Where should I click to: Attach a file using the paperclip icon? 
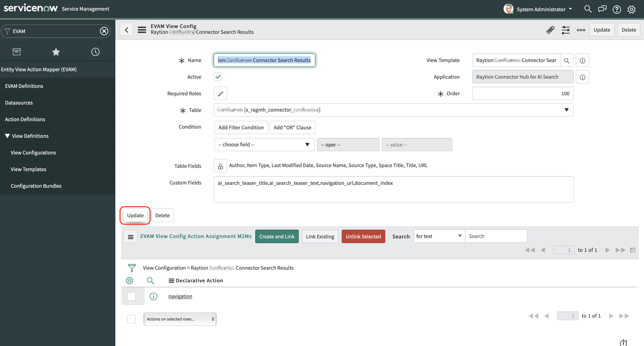coord(550,30)
